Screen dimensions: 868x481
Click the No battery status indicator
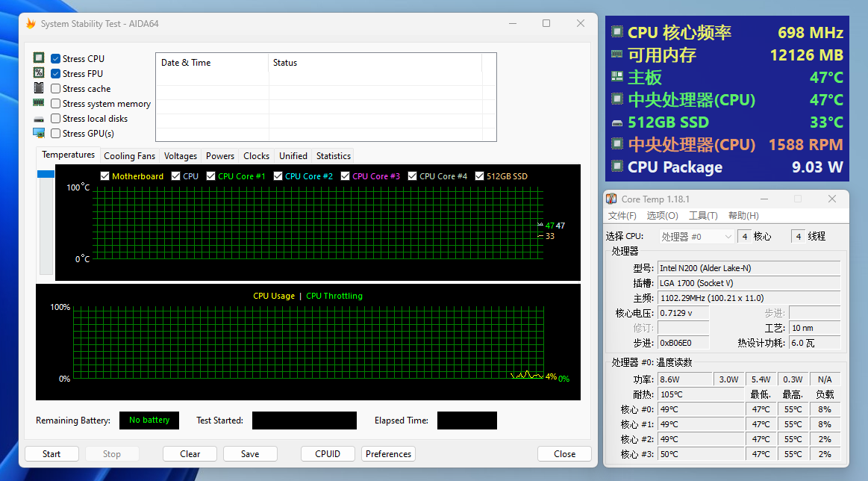coord(149,420)
